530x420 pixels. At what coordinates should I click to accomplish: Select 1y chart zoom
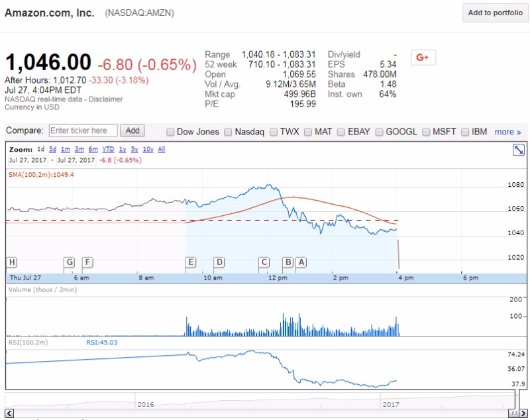click(x=123, y=149)
